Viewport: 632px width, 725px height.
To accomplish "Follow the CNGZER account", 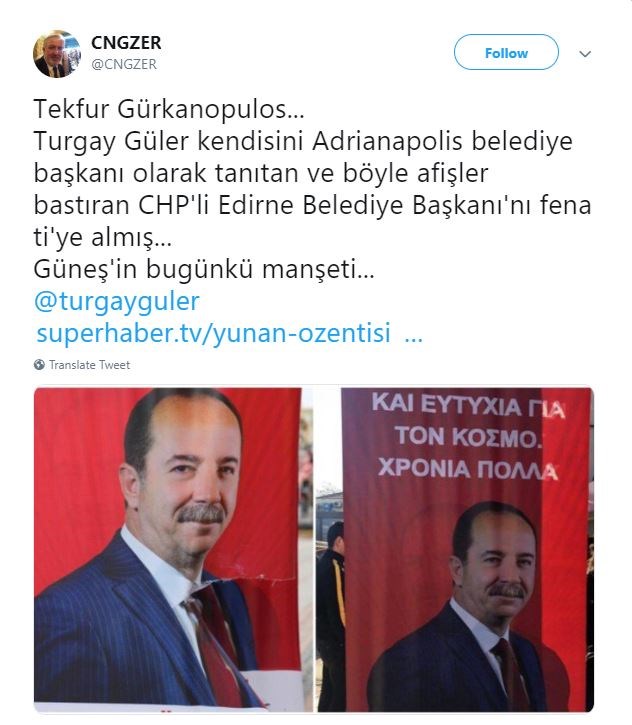I will pos(506,52).
